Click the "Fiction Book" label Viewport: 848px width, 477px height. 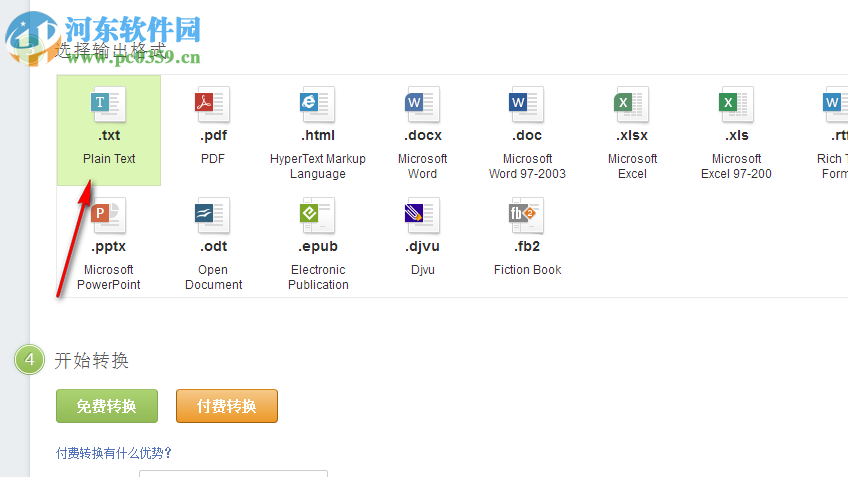(x=527, y=269)
